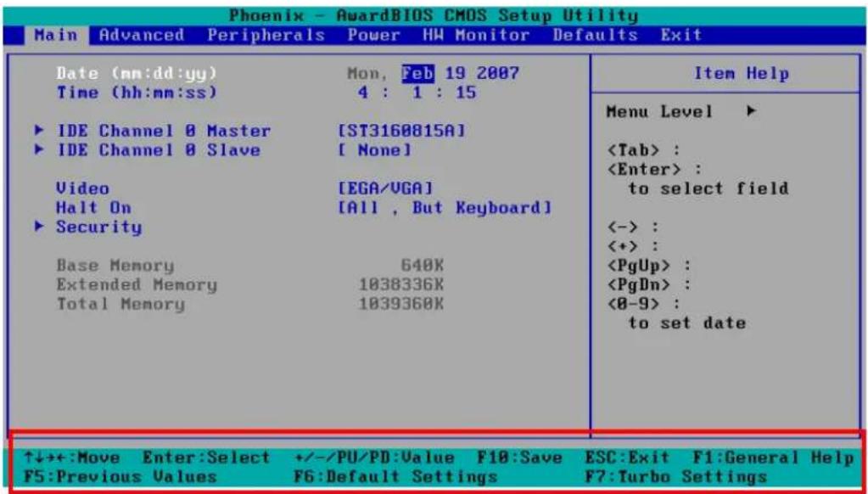Open the Security item

[98, 227]
